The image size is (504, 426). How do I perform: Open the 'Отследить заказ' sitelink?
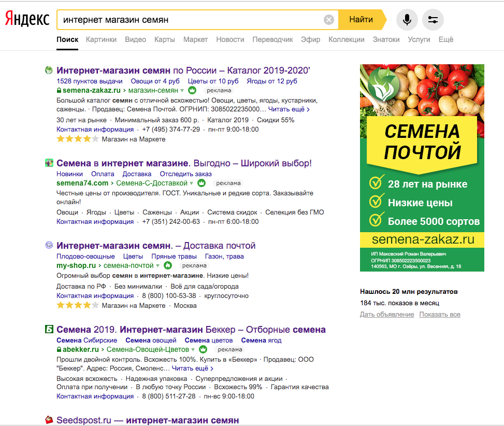pos(186,174)
